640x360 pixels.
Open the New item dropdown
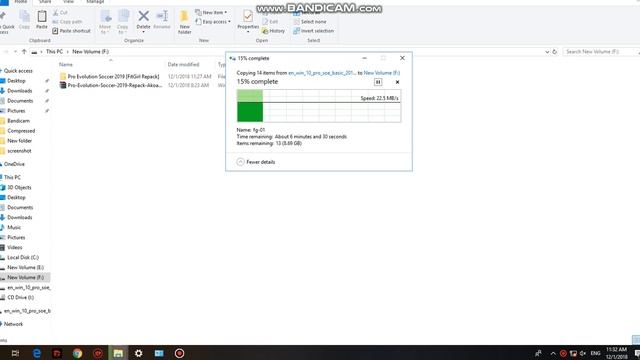[211, 13]
